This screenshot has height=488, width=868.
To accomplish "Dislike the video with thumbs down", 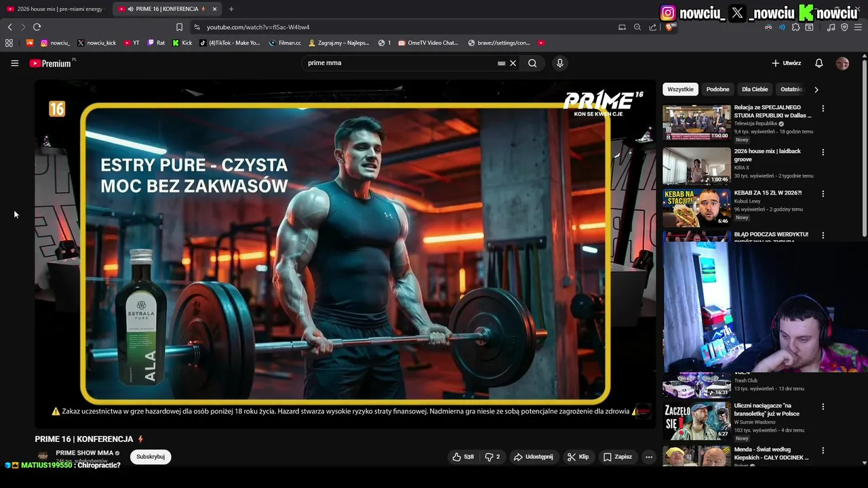I will coord(492,457).
